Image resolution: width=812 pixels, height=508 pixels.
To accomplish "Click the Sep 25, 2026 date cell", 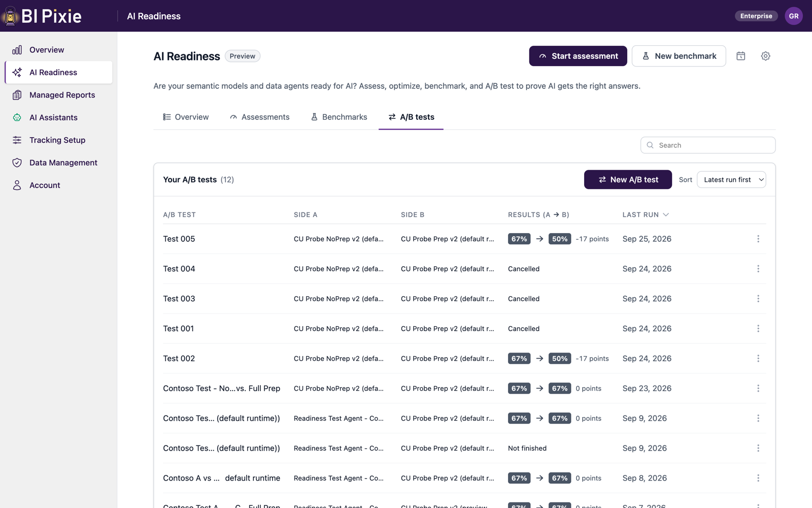I will point(647,239).
